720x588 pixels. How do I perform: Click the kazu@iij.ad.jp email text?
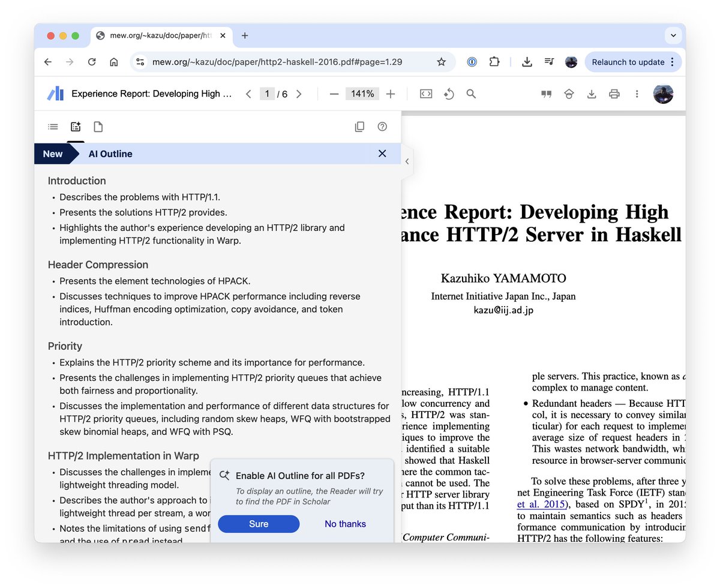(x=503, y=310)
